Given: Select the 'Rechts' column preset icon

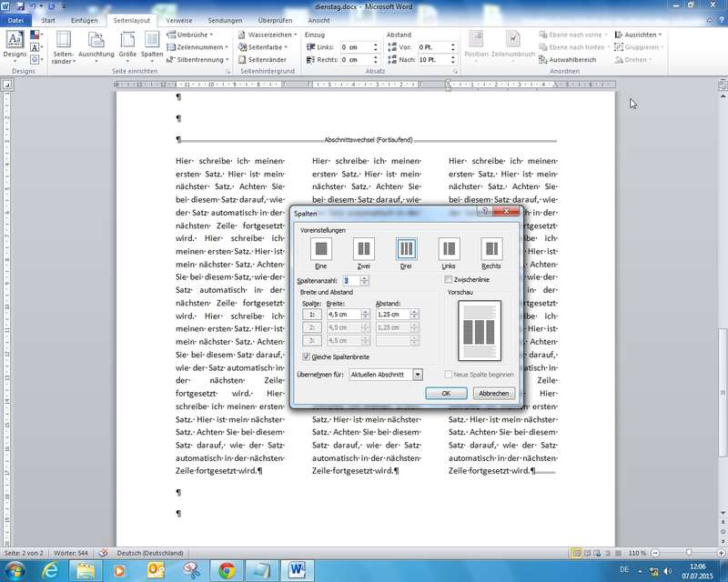Looking at the screenshot, I should point(491,248).
